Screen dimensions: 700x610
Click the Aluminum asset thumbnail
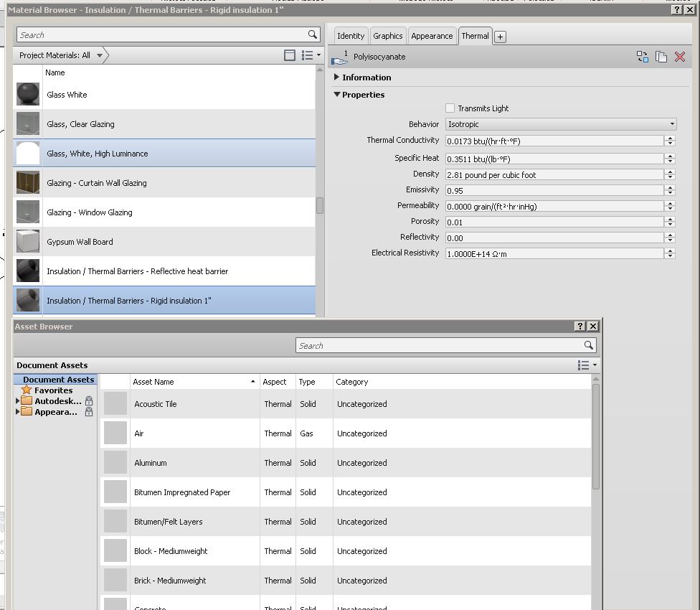point(115,463)
